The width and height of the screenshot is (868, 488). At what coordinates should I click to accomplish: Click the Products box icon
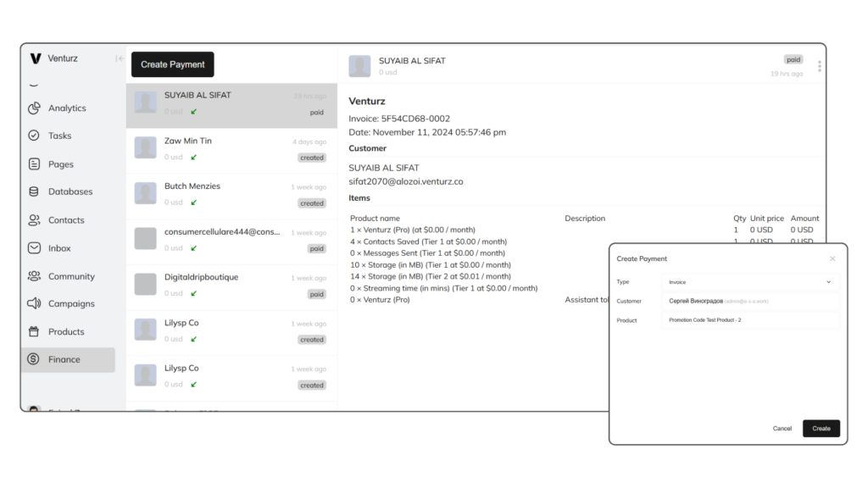[34, 331]
